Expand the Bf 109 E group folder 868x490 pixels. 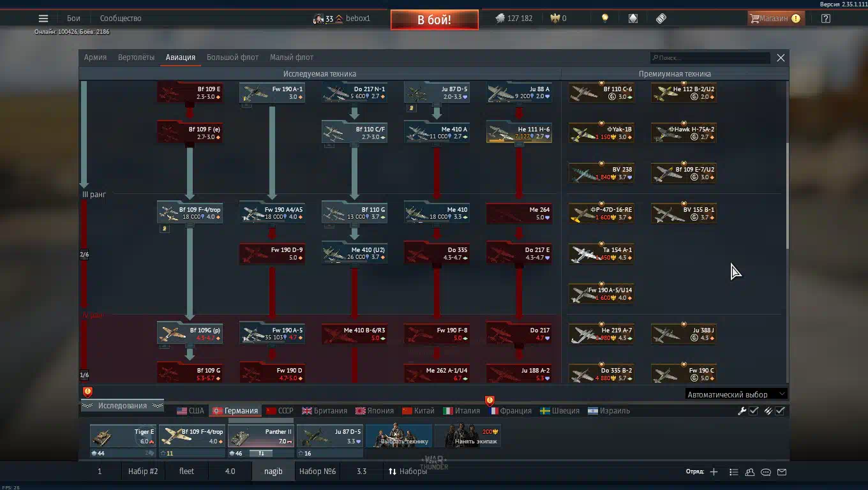[x=190, y=93]
